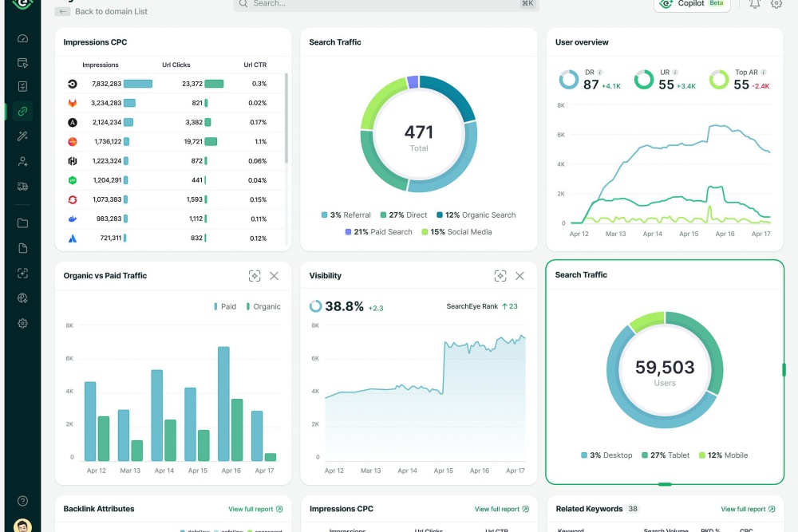Open the help question mark icon
This screenshot has width=798, height=532.
coord(22,501)
